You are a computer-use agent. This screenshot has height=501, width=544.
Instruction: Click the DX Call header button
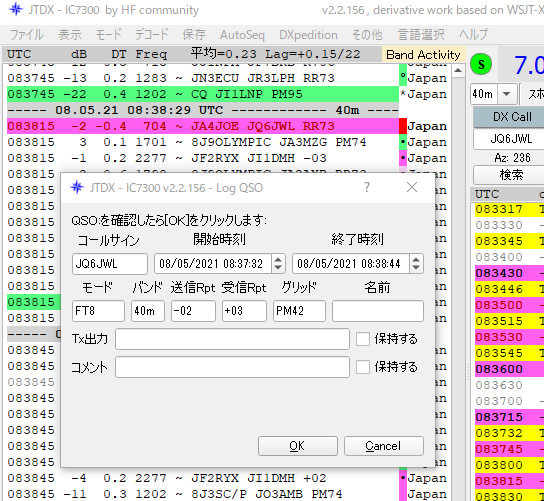click(510, 117)
